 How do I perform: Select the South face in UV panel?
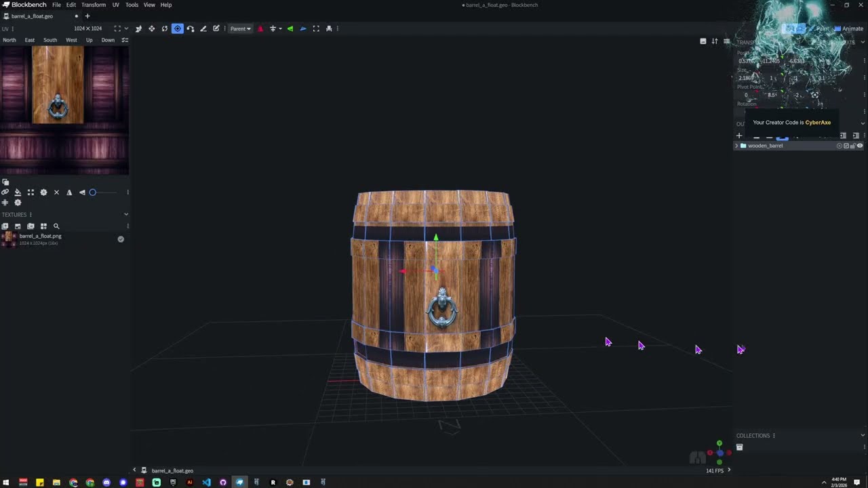coord(50,40)
